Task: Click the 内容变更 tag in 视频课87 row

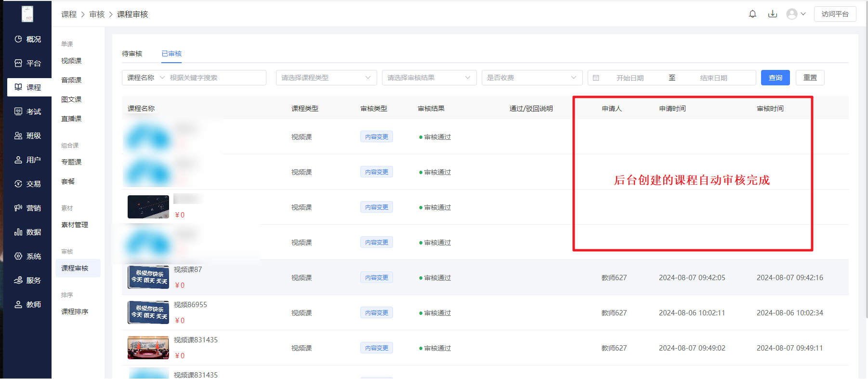Action: 377,278
